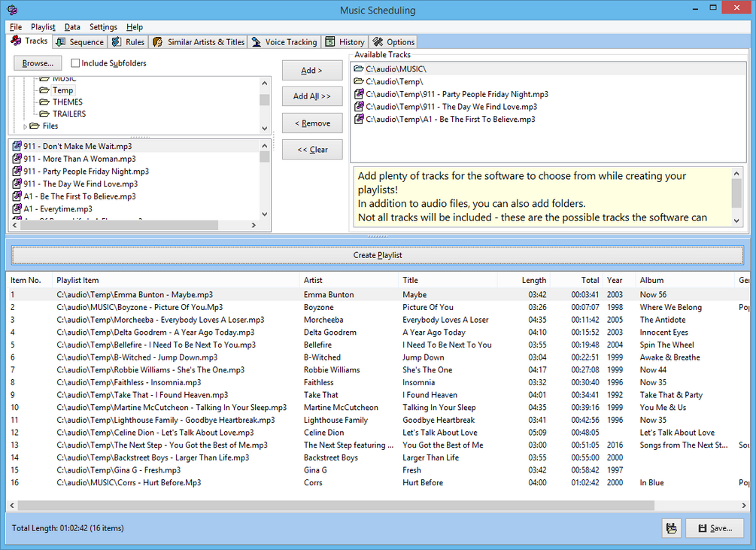Click the Total Length status text
The image size is (756, 550).
68,528
